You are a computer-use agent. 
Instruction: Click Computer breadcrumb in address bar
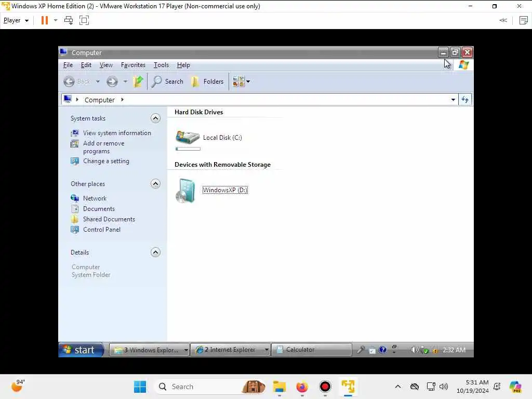(x=99, y=100)
